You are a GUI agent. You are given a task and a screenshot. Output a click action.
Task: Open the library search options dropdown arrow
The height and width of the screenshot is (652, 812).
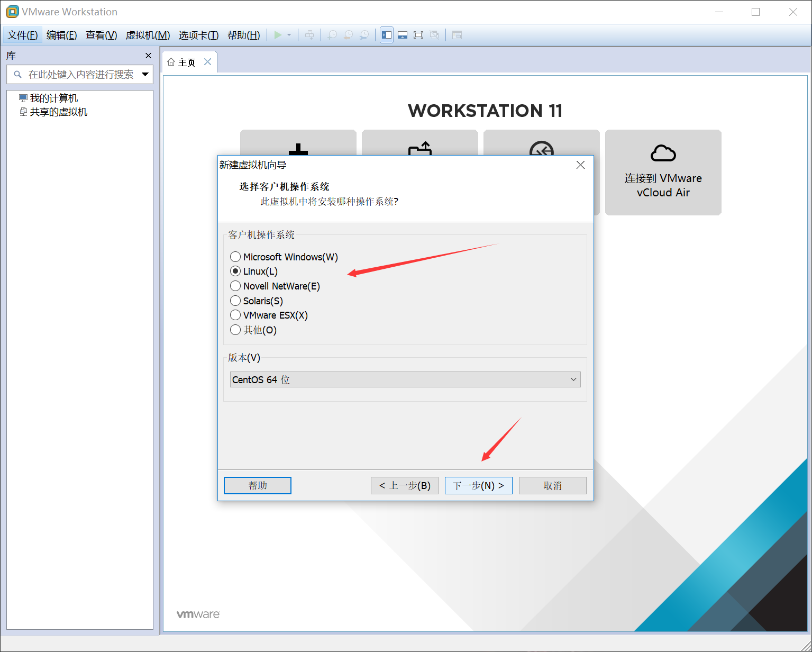[145, 75]
